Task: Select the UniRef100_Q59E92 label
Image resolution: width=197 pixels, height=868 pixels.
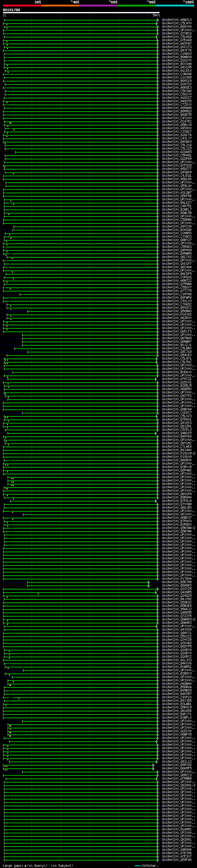Action: (x=176, y=603)
